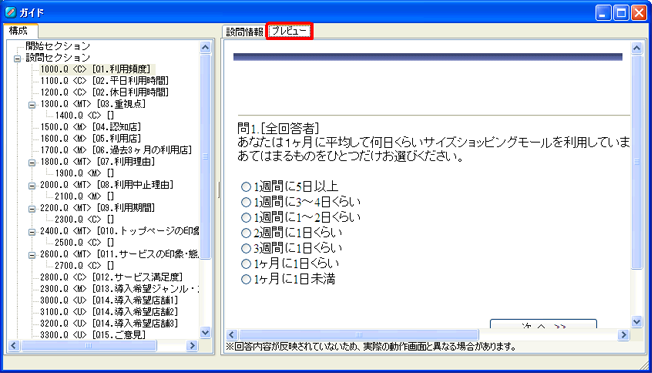652x373 pixels.
Task: Click tree panel scroll down arrow
Action: tap(205, 332)
